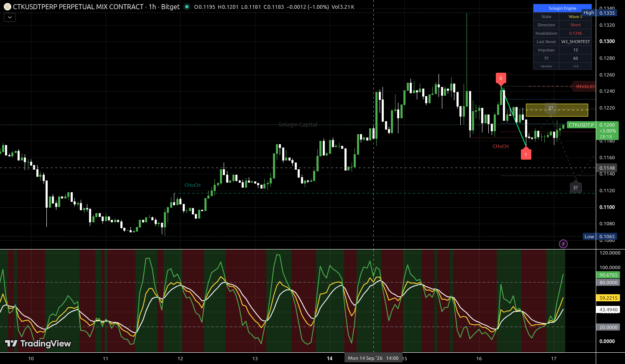The image size is (625, 364).
Task: Click the TF value 60 cell
Action: 575,58
